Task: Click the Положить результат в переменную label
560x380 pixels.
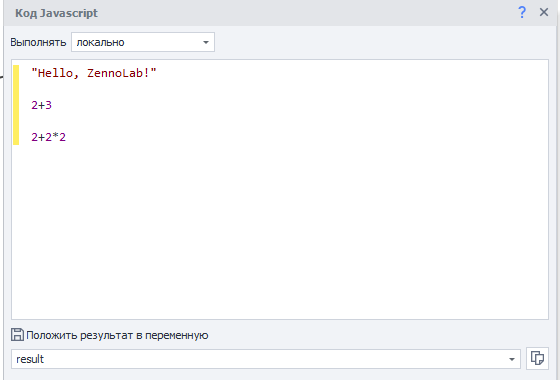Action: (x=117, y=335)
